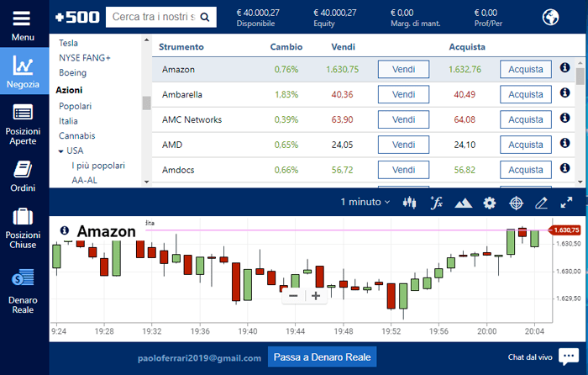Click the category list scrollbar thumb
The height and width of the screenshot is (375, 588).
tap(147, 103)
